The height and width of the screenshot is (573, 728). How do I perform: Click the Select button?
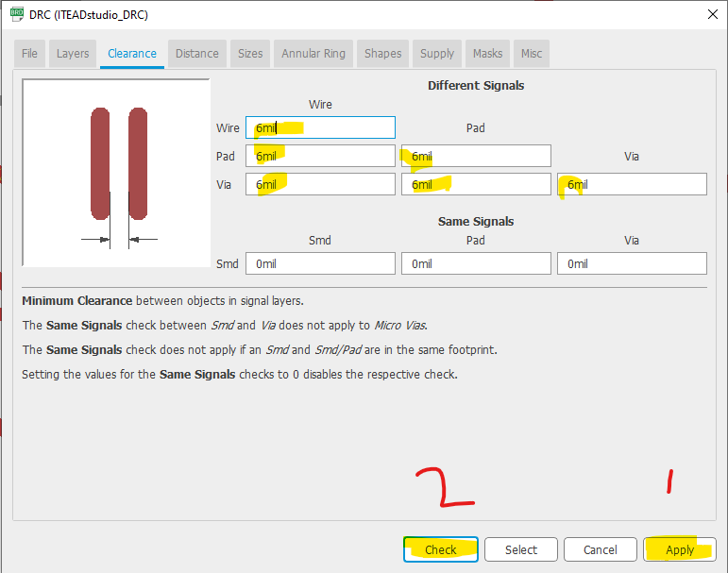click(x=521, y=549)
